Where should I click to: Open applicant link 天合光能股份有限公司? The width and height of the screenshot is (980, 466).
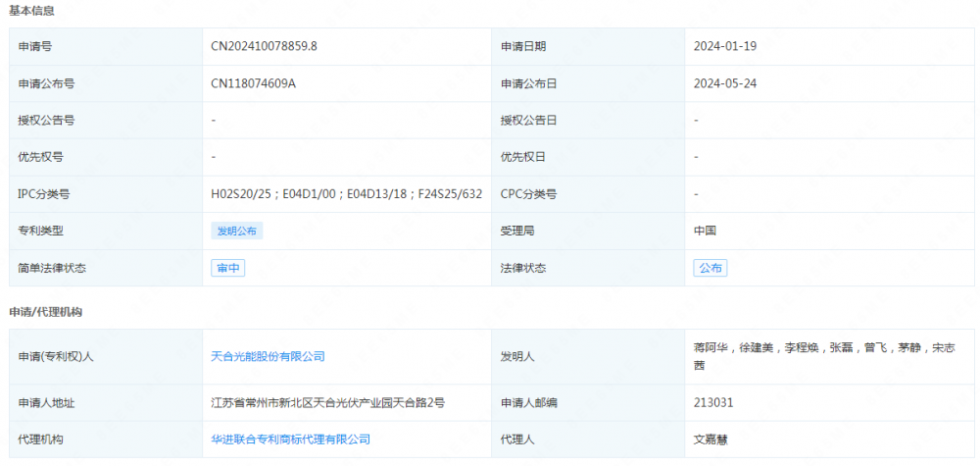269,356
